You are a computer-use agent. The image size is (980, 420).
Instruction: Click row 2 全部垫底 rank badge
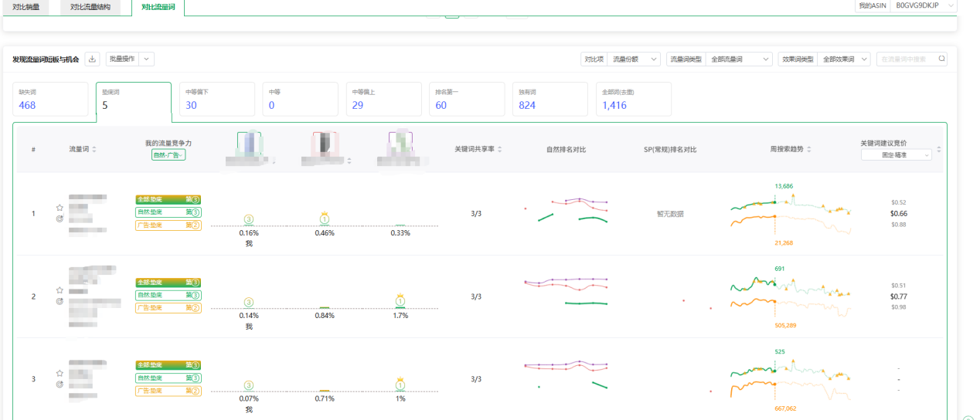point(168,283)
